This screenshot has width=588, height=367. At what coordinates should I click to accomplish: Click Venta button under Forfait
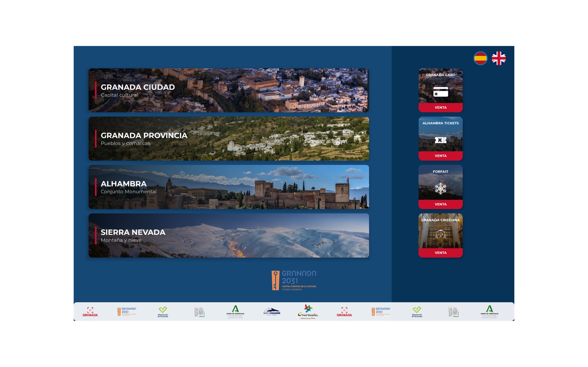point(441,204)
